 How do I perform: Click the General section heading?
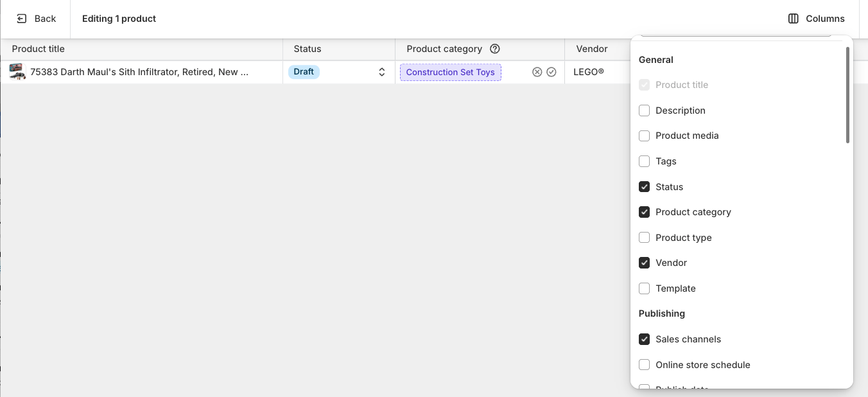pos(656,60)
